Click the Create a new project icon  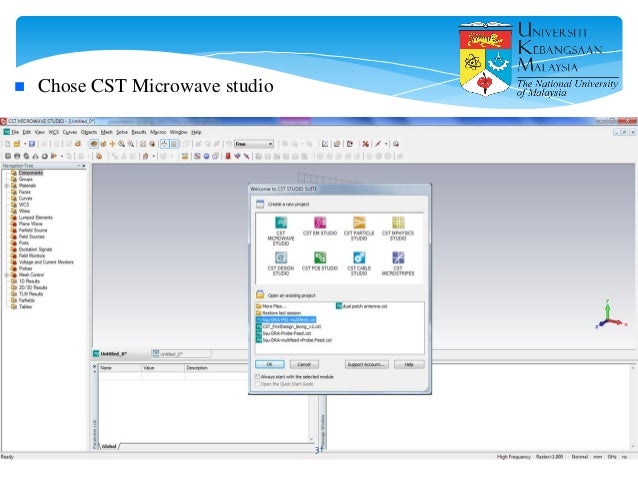[260, 204]
